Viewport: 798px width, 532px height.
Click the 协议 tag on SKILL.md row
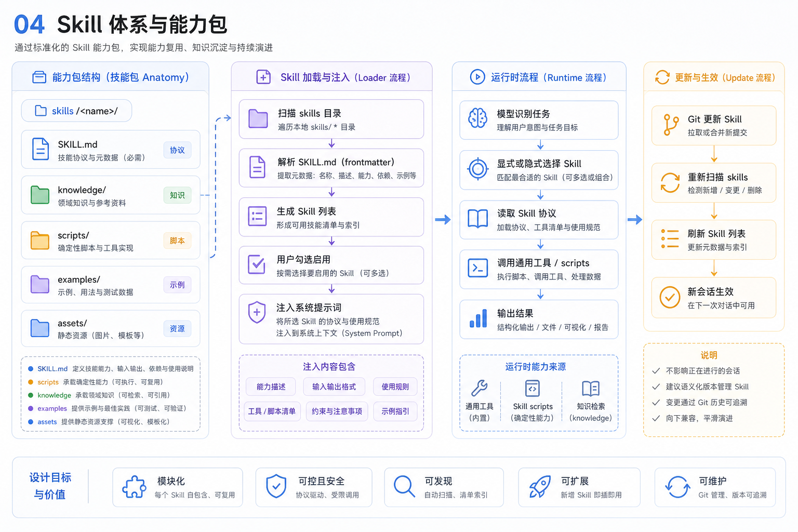pos(177,150)
